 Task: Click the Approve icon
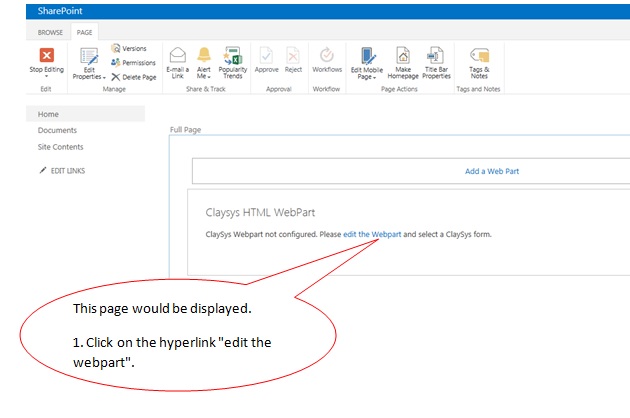coord(266,55)
